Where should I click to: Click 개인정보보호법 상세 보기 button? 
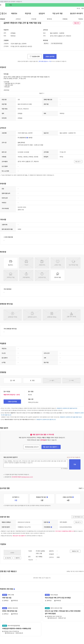click(x=32, y=447)
